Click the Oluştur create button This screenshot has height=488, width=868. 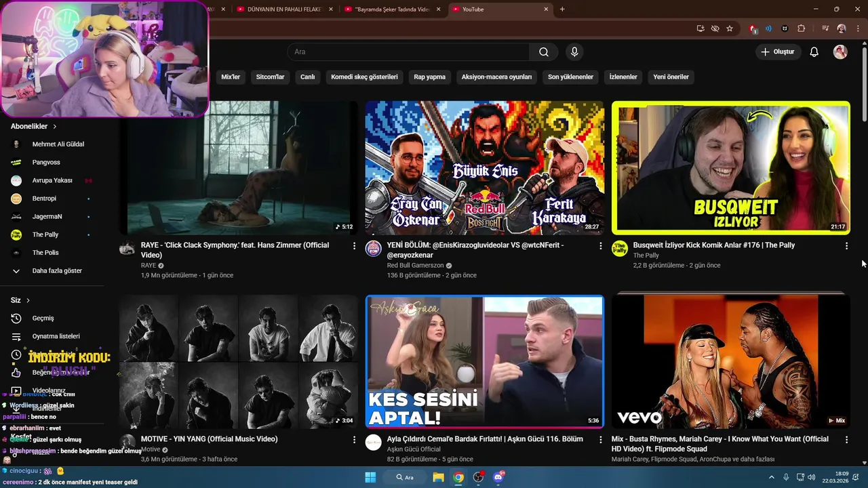tap(778, 52)
